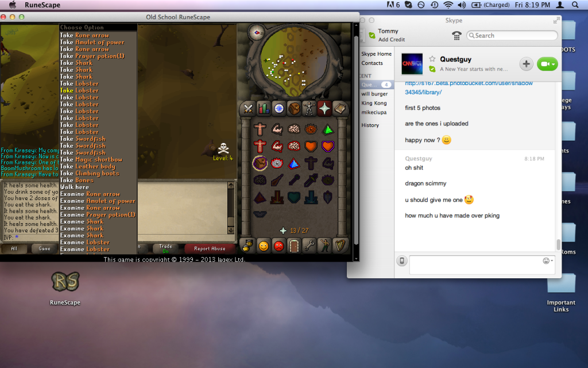This screenshot has height=368, width=588.
Task: Select Take Amulet of power option
Action: coord(92,42)
